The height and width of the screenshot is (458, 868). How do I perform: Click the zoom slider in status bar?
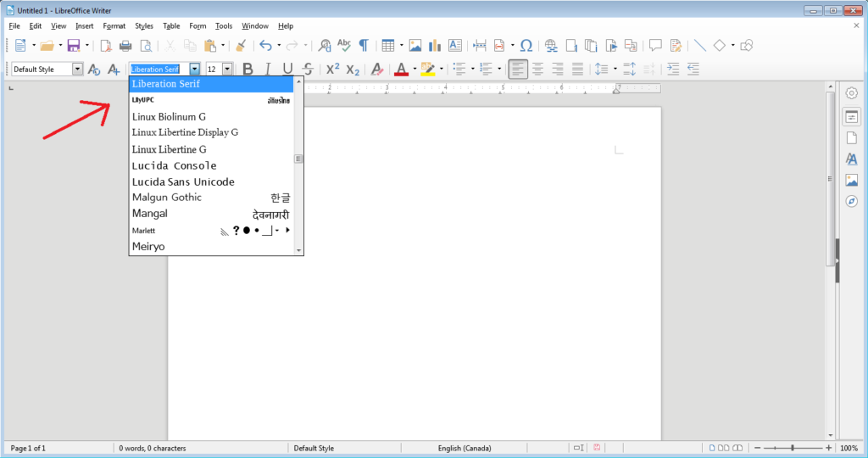[x=793, y=448]
